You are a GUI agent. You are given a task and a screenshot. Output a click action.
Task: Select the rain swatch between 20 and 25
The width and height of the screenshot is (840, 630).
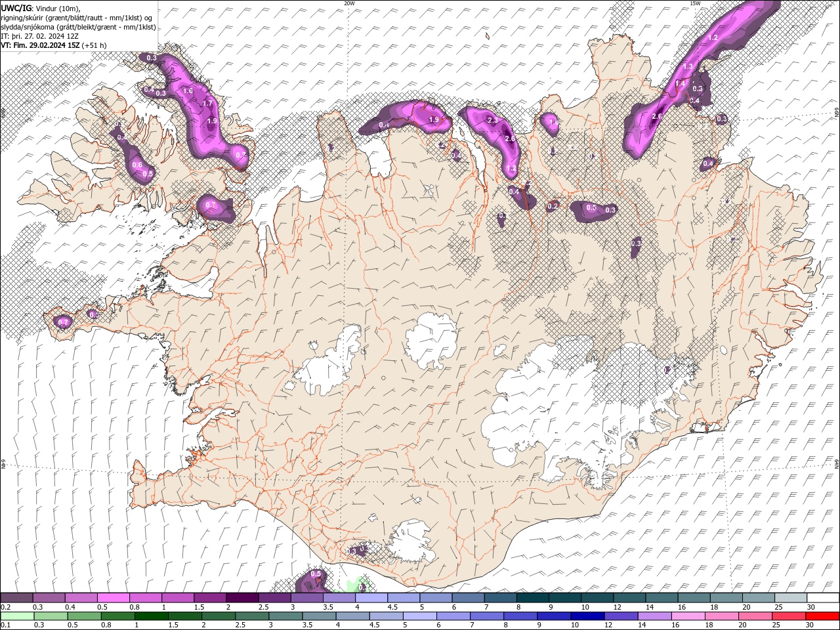[755, 616]
